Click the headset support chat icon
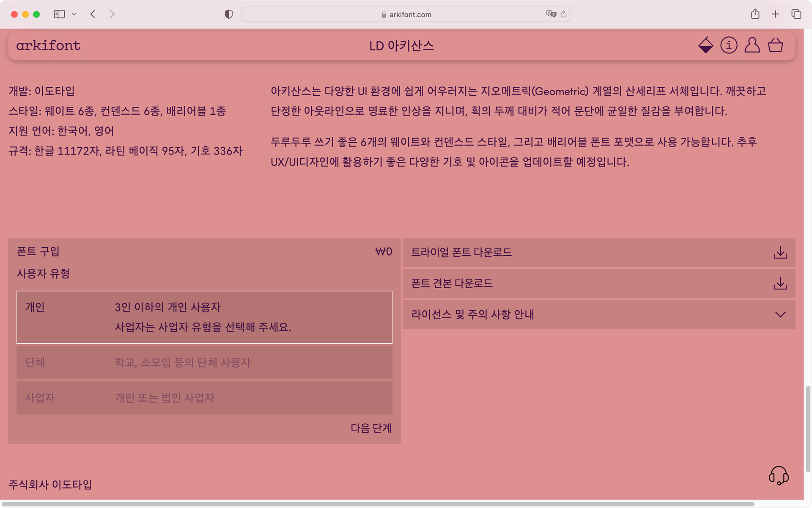This screenshot has width=812, height=508. tap(779, 475)
